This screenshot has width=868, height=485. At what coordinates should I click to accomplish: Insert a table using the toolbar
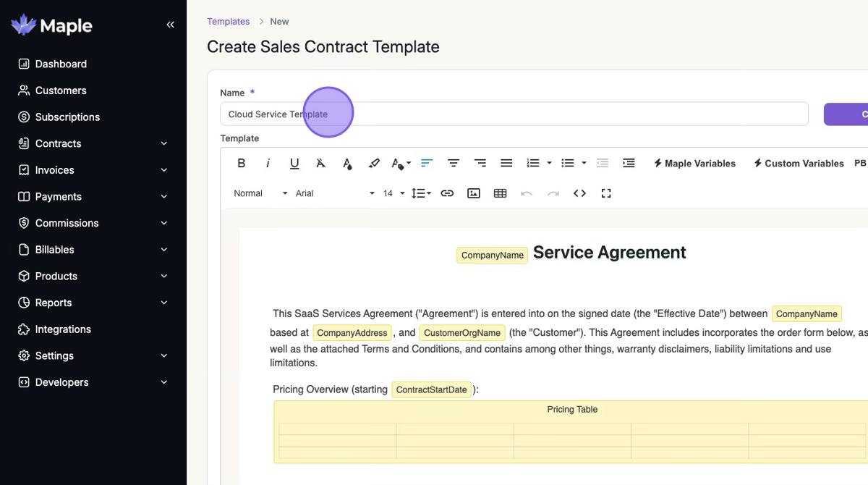(500, 193)
